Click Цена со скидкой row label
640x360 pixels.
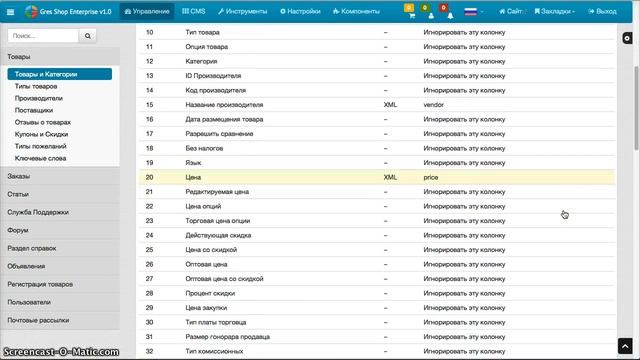point(211,250)
